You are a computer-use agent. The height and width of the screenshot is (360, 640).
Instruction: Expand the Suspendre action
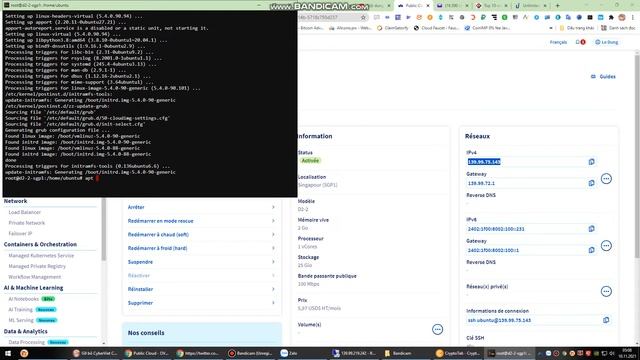pyautogui.click(x=201, y=262)
